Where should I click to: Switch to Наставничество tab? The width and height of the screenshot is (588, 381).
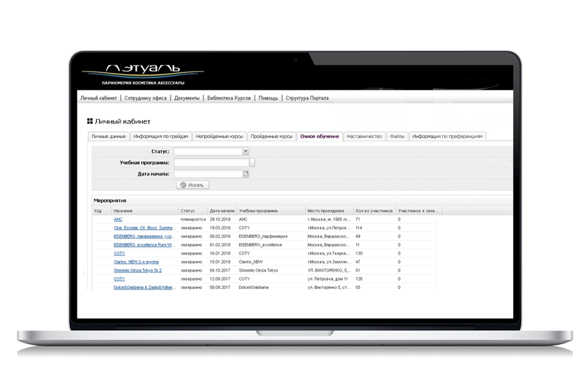coord(364,136)
